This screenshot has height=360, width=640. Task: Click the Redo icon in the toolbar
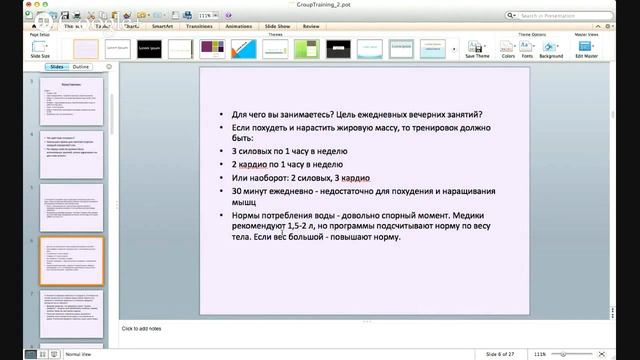(x=158, y=16)
